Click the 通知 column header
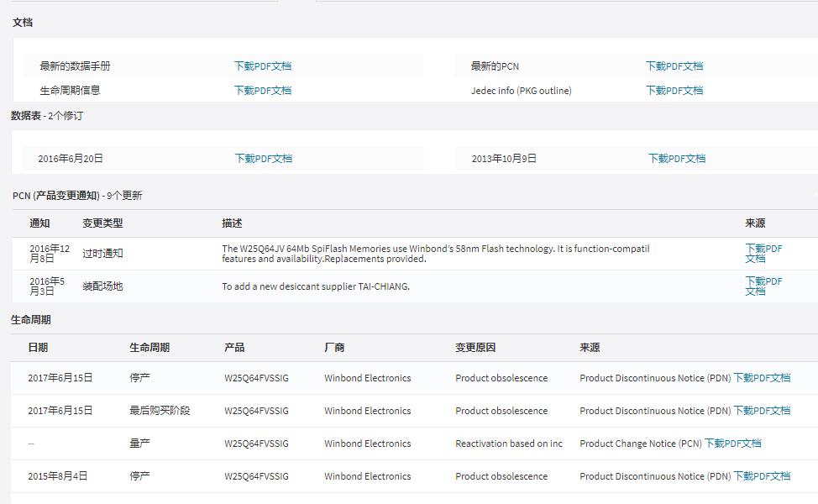Viewport: 818px width, 504px height. pyautogui.click(x=39, y=223)
